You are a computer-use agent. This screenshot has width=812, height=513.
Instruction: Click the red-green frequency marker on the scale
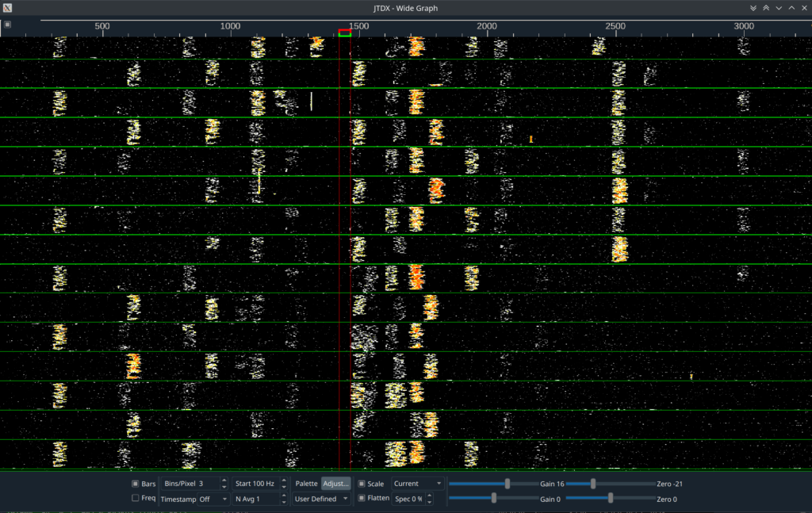[344, 33]
